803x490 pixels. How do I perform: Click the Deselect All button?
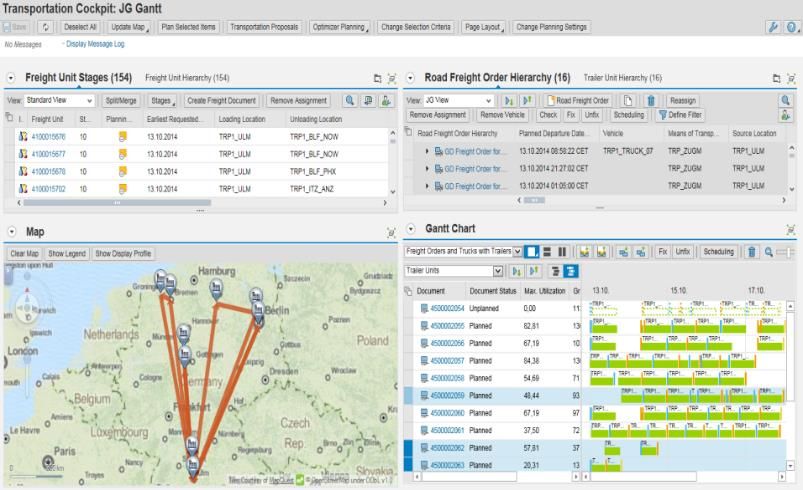80,27
